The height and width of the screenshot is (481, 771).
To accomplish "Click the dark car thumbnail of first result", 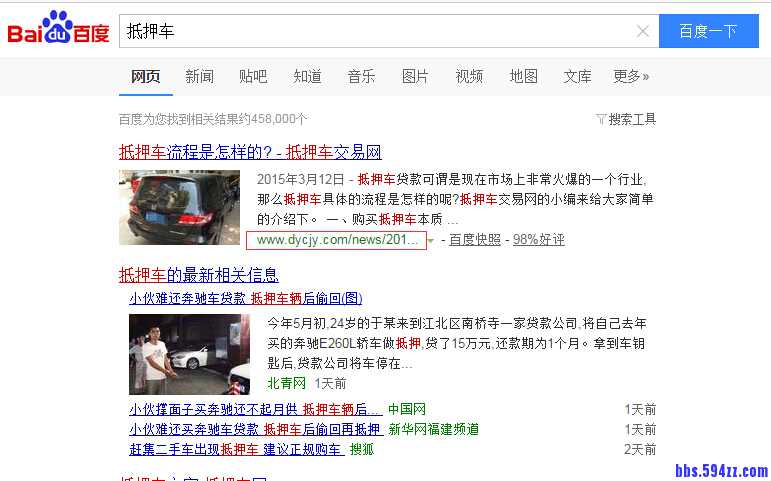I will pyautogui.click(x=179, y=207).
